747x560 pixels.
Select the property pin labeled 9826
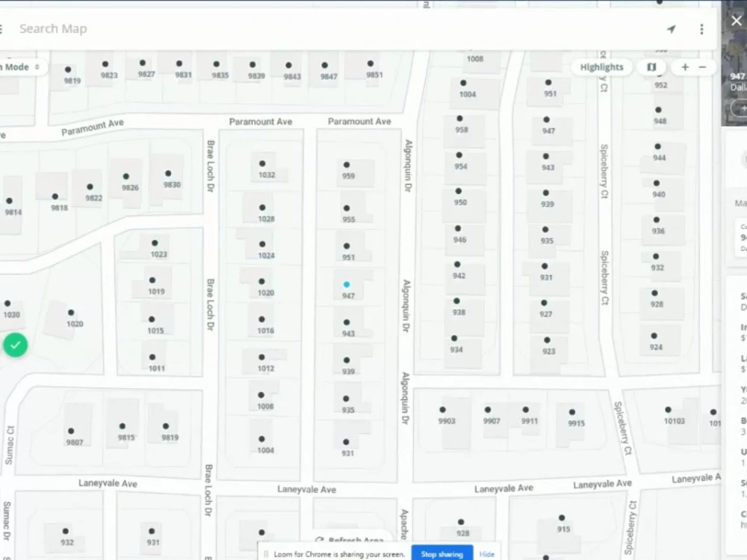[126, 176]
